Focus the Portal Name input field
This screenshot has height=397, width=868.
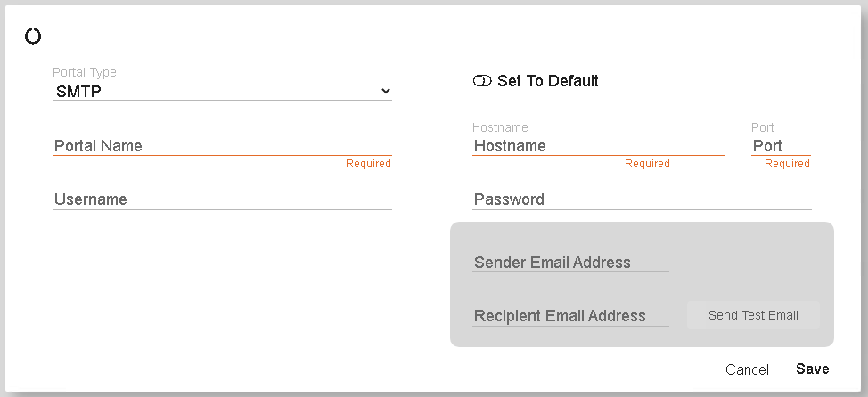coord(222,146)
